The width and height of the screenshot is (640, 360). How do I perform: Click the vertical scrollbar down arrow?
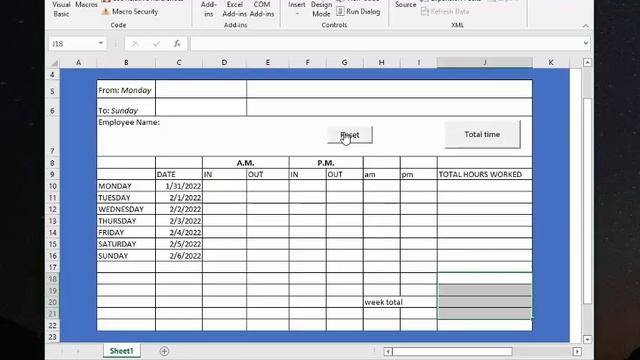[x=587, y=339]
